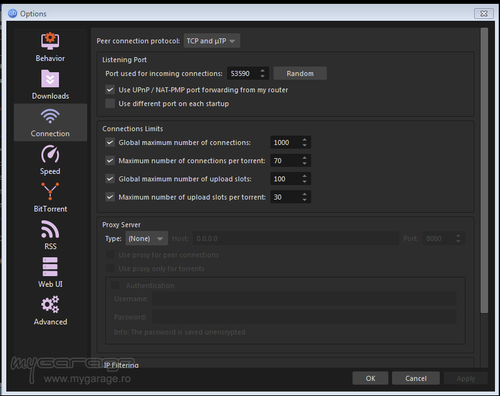The width and height of the screenshot is (500, 396).
Task: Open the BitTorrent settings icon
Action: point(50,191)
